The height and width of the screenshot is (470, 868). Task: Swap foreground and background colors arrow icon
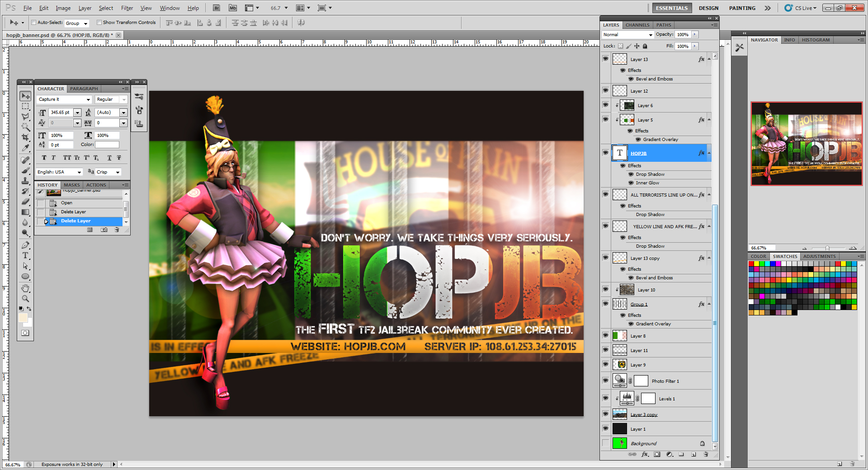29,309
